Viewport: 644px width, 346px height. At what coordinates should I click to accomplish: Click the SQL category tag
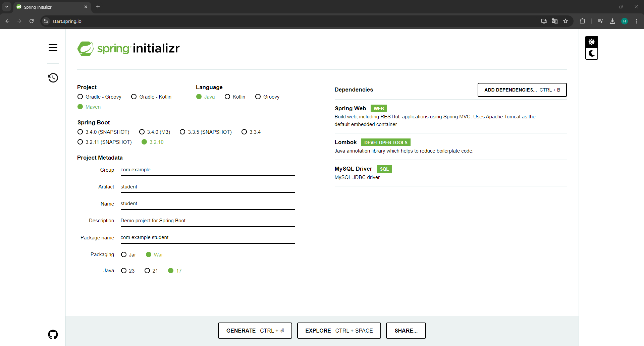click(x=384, y=169)
